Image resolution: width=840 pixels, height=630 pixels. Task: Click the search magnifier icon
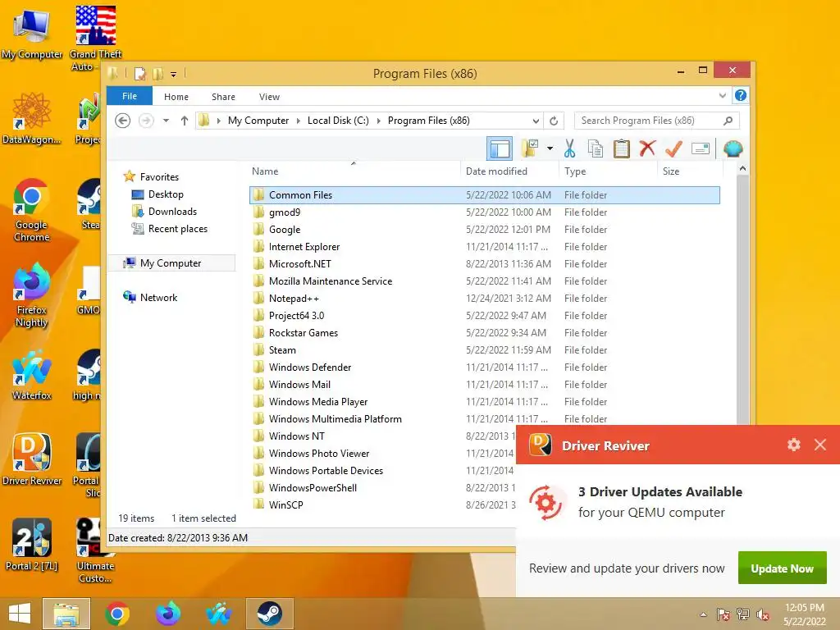coord(728,121)
